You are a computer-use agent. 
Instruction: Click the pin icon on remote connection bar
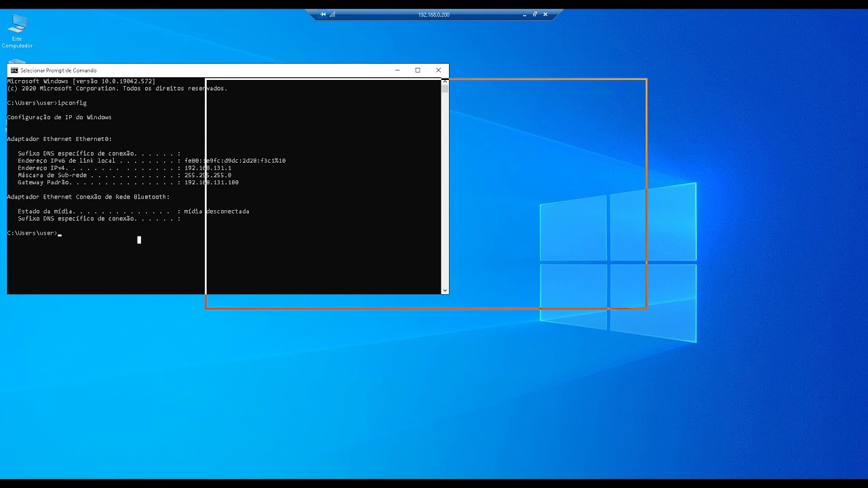coord(323,14)
